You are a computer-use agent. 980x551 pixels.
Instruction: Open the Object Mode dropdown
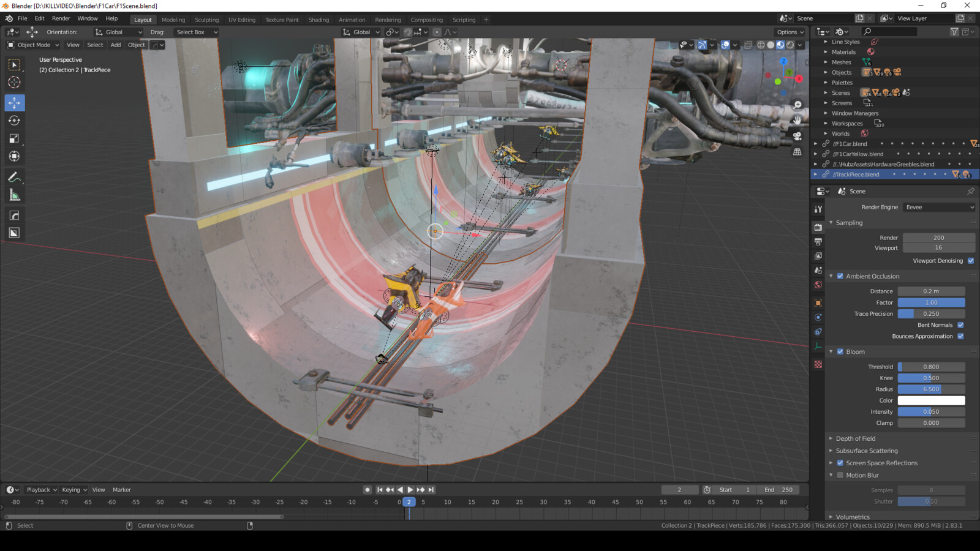(33, 45)
